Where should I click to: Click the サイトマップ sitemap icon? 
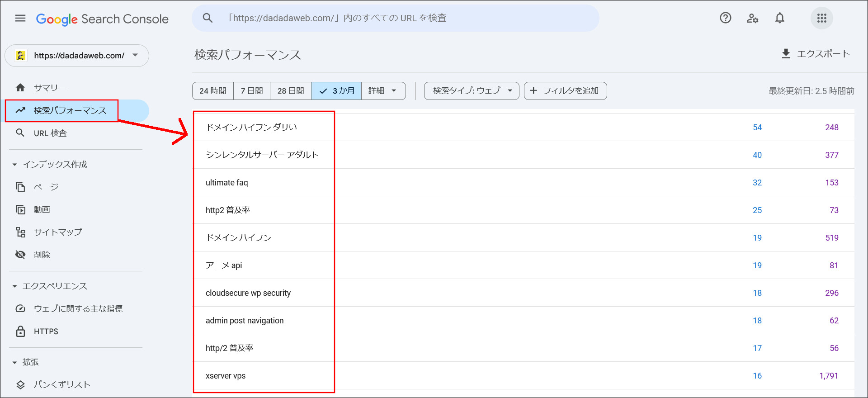[20, 232]
